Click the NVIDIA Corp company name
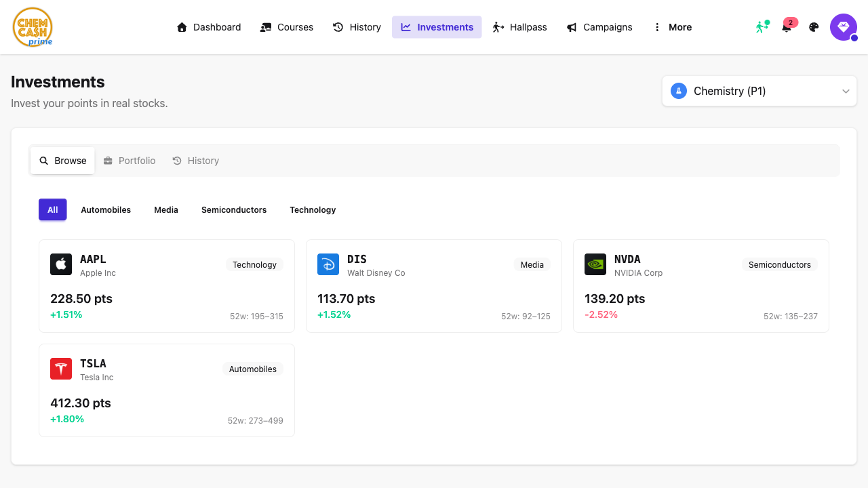This screenshot has width=868, height=488. 638,272
